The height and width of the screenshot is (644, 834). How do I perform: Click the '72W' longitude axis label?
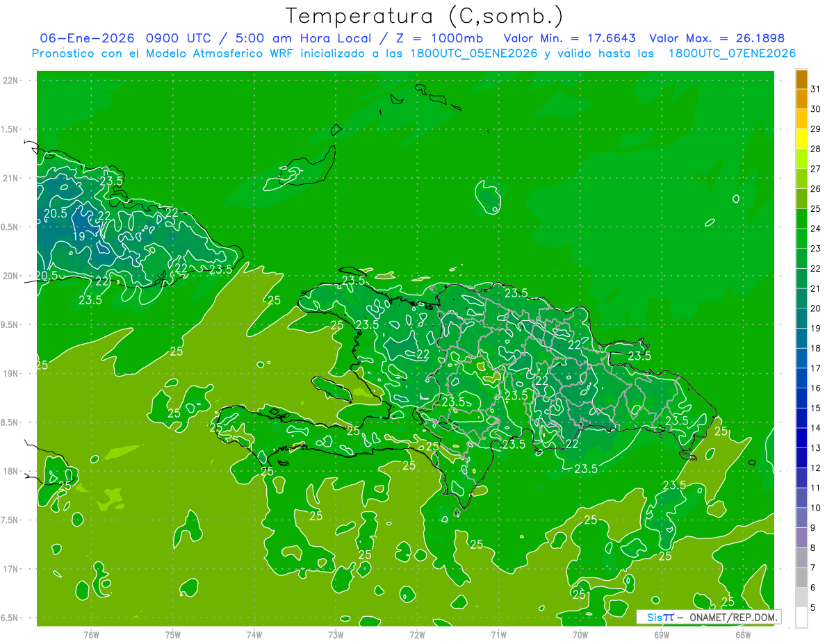(x=417, y=635)
